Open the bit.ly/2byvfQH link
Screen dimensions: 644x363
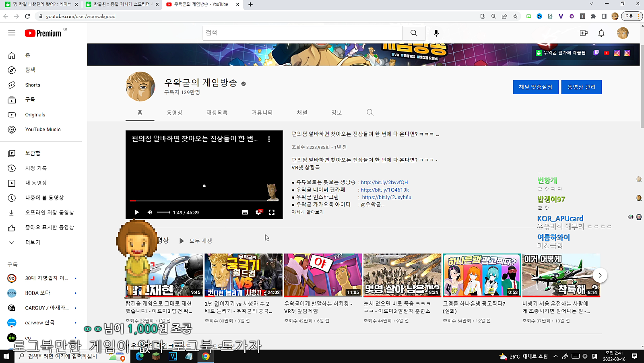(384, 182)
